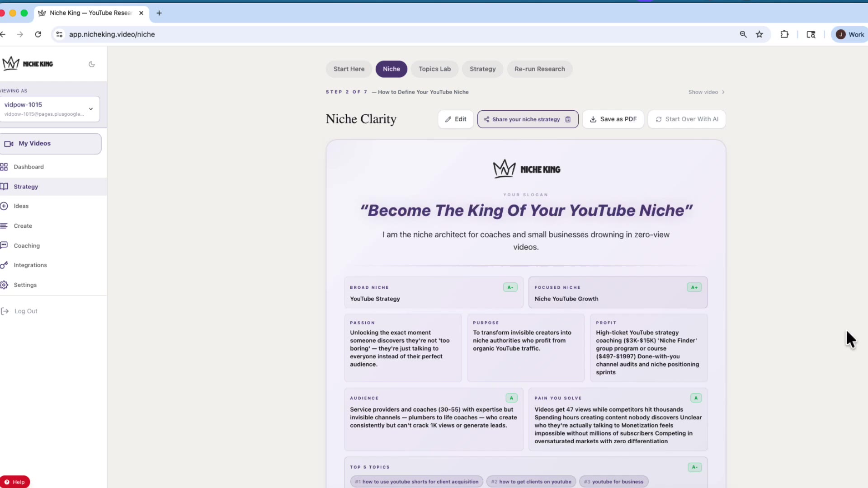Click the Edit pencil button
868x488 pixels.
point(455,119)
